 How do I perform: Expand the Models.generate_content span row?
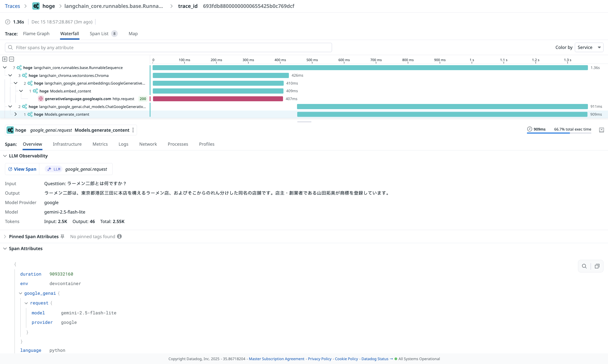tap(16, 114)
